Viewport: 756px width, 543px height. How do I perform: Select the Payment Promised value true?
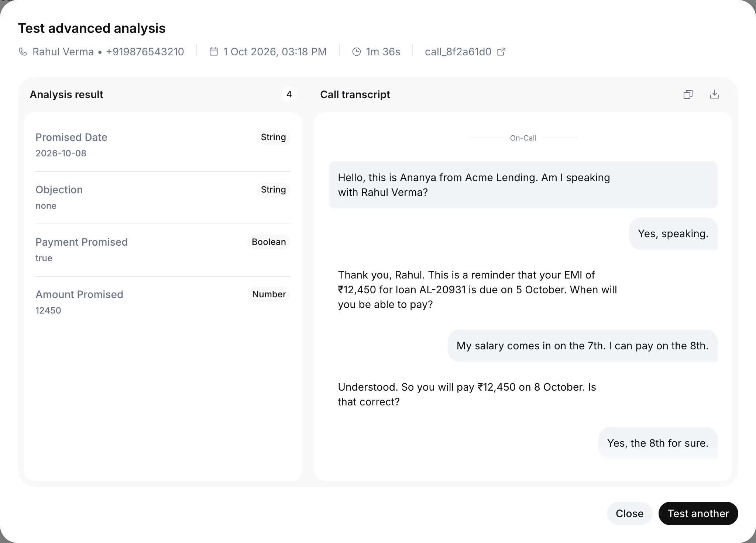click(44, 258)
